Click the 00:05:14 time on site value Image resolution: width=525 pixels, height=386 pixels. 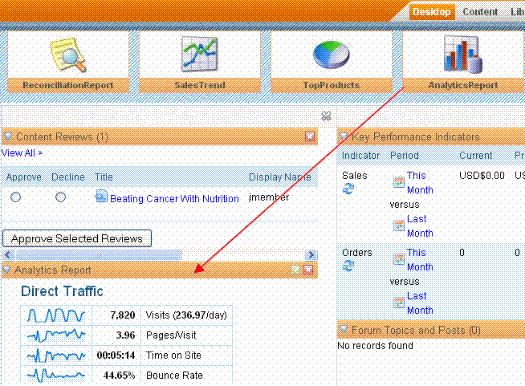click(116, 355)
